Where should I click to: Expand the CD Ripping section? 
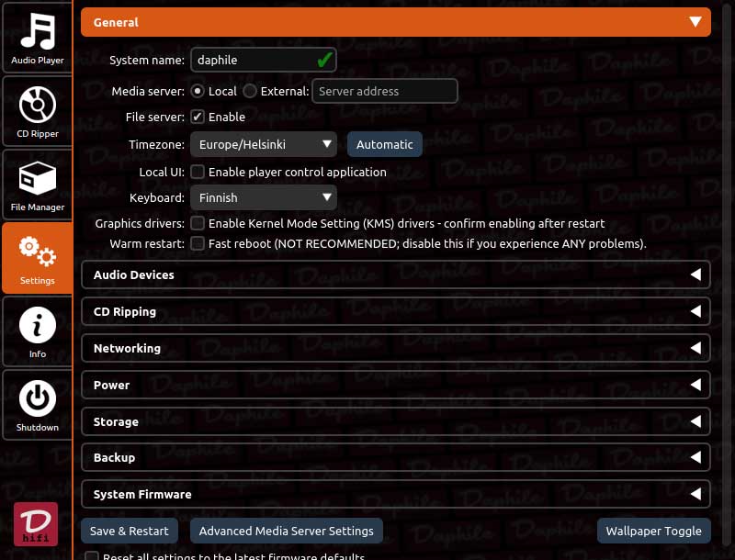[x=396, y=311]
